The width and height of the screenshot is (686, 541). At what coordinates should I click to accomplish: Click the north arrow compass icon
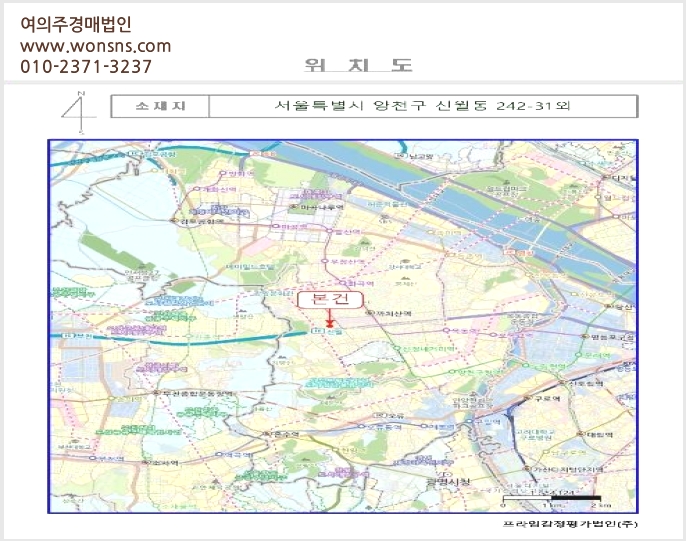79,112
